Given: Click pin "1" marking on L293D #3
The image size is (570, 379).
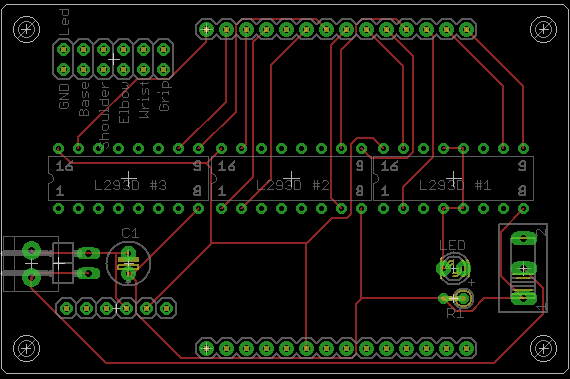Looking at the screenshot, I should click(x=60, y=191).
